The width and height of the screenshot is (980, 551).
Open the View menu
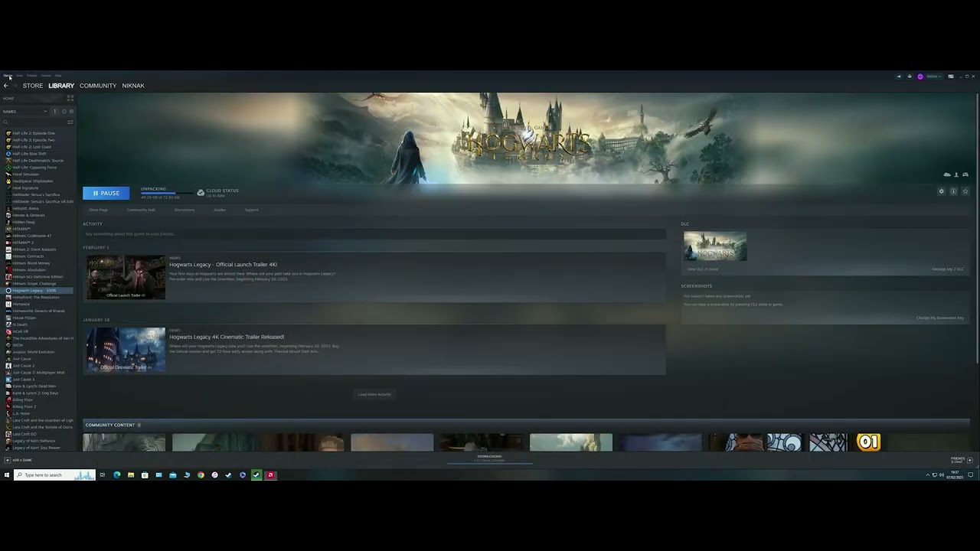point(19,76)
